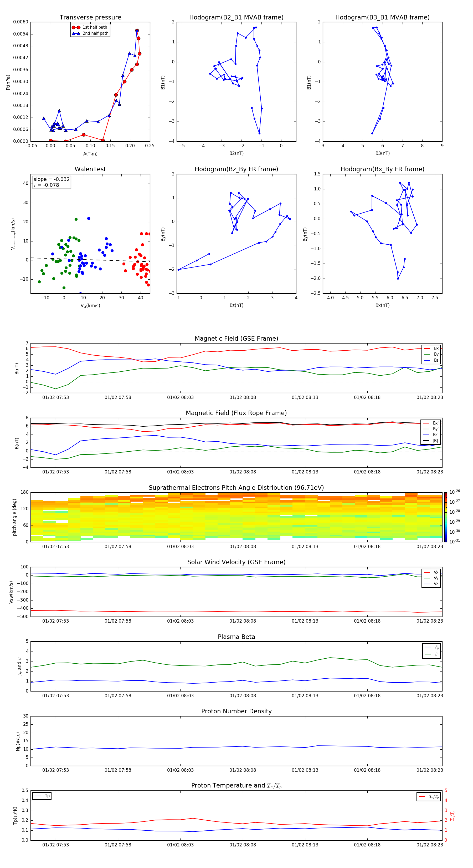Click '|B|' in the Flux Rope legend
Screen dimensions: 473x868
pyautogui.click(x=436, y=441)
